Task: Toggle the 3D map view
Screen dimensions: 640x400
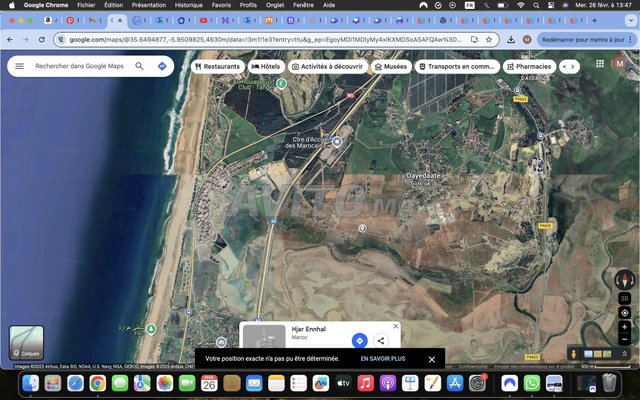Action: (625, 298)
